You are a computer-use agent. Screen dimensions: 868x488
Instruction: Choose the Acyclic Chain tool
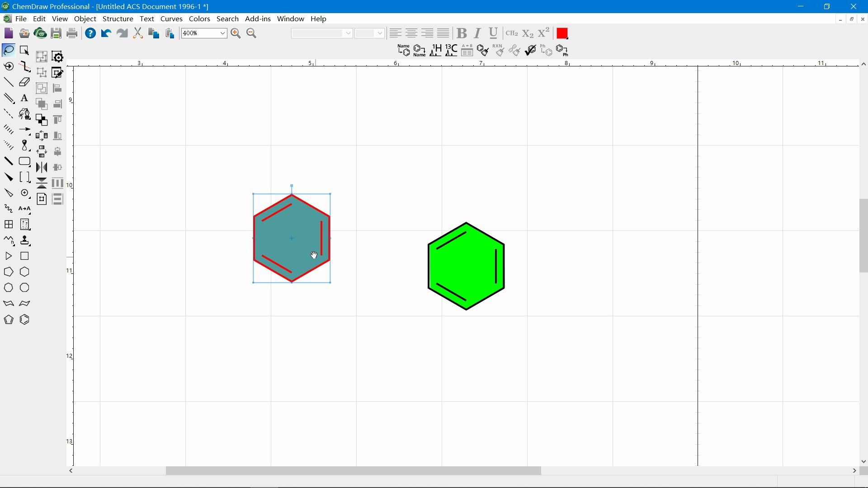pos(9,240)
